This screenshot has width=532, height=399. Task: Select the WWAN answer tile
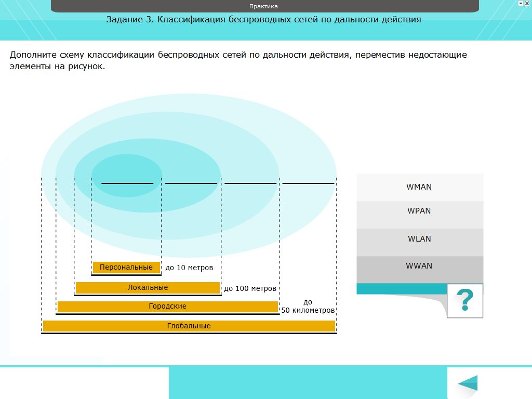pyautogui.click(x=420, y=270)
